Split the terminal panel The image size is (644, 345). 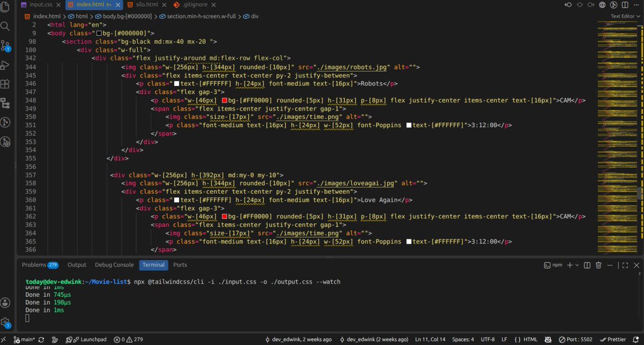coord(588,265)
